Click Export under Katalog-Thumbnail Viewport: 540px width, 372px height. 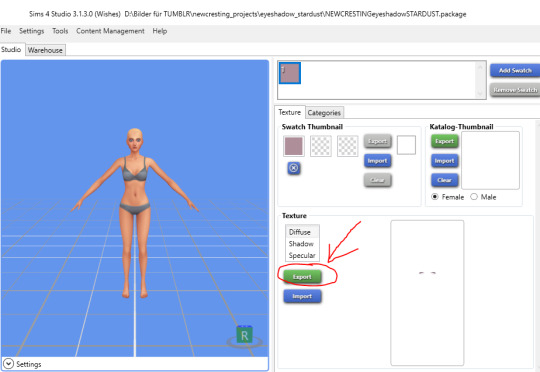[445, 141]
